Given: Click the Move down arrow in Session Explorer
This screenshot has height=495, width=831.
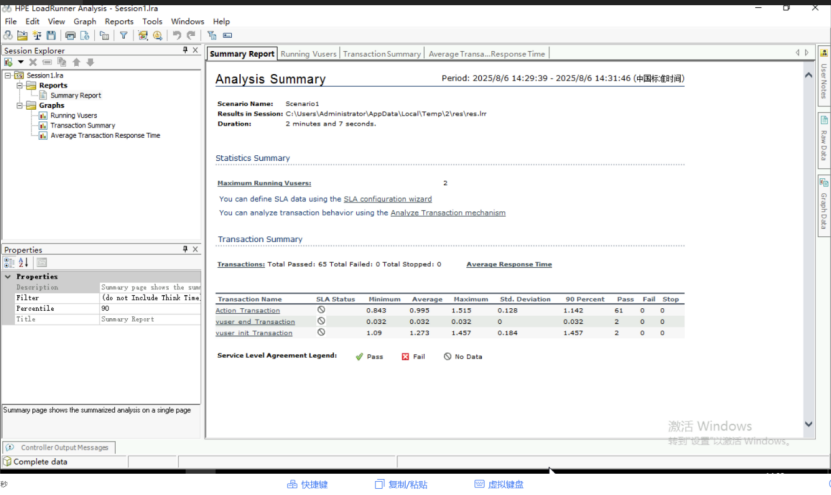Looking at the screenshot, I should coord(91,63).
